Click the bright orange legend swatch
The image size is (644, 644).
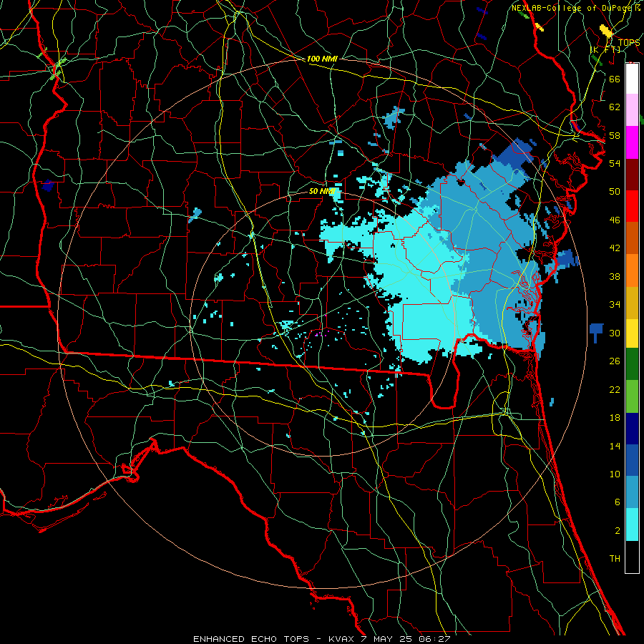[632, 270]
